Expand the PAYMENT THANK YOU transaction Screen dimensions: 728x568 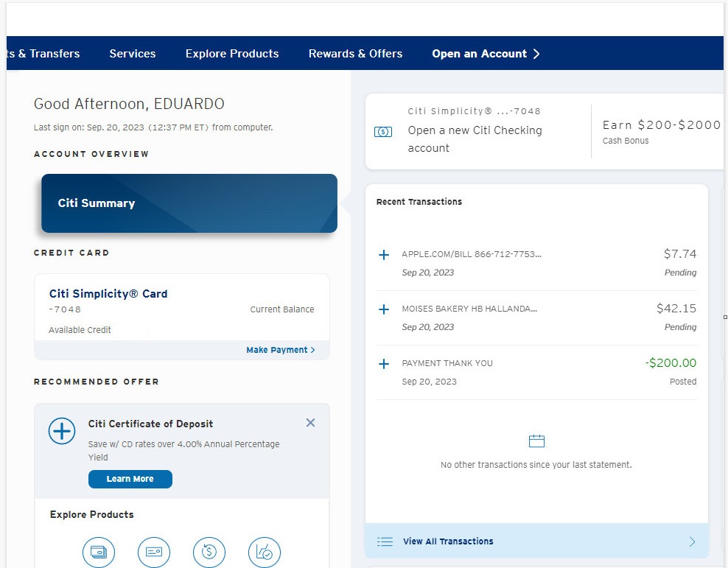click(383, 362)
